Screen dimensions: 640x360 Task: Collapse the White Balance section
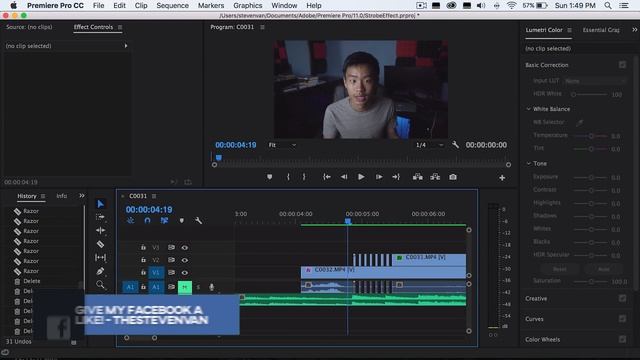[x=529, y=109]
